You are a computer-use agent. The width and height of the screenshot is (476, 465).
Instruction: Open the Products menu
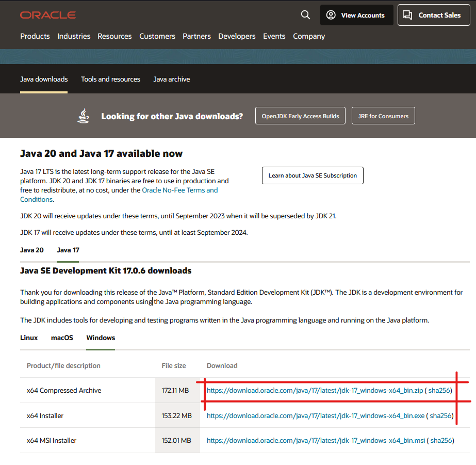[x=35, y=36]
